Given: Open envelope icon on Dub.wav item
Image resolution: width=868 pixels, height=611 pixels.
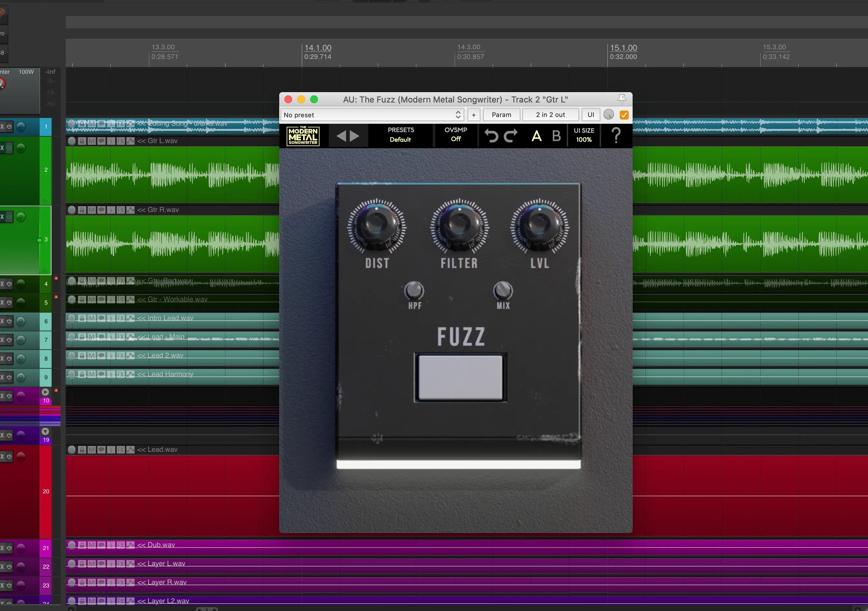Looking at the screenshot, I should [x=131, y=545].
